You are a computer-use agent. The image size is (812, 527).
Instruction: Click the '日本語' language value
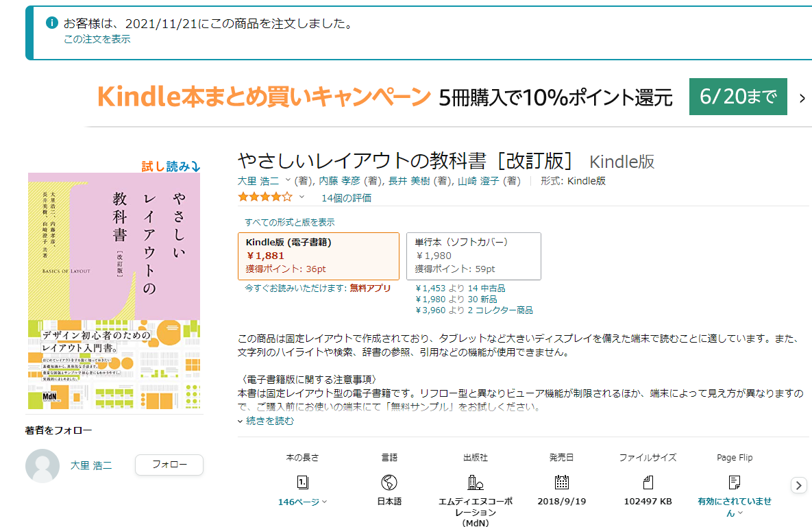coord(389,502)
